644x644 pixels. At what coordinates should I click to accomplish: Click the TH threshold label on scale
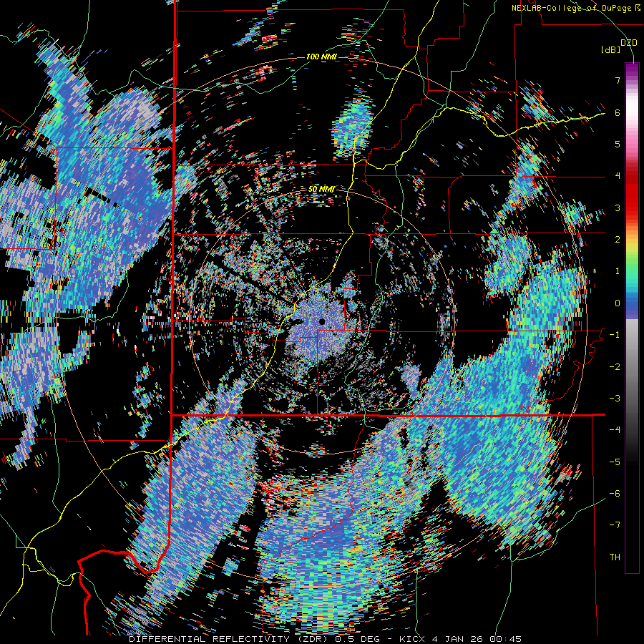(615, 557)
